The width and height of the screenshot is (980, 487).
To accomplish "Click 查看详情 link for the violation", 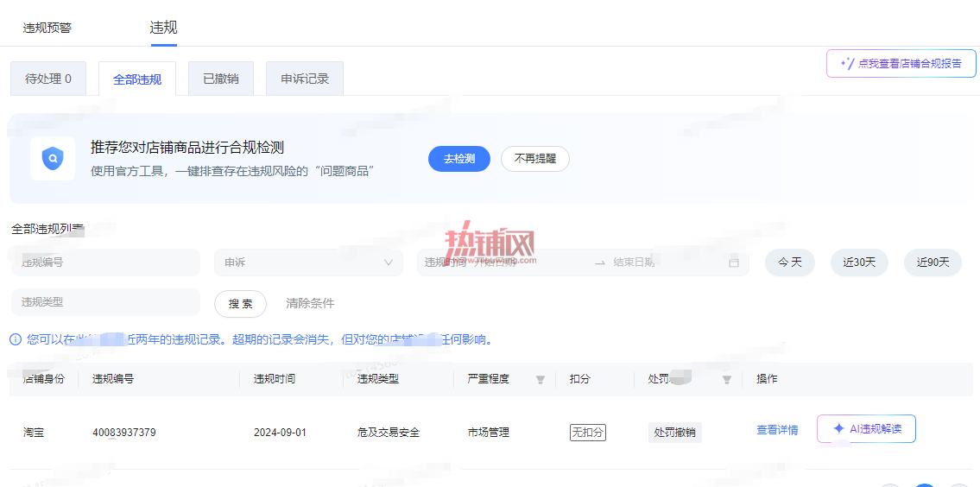I will tap(777, 430).
